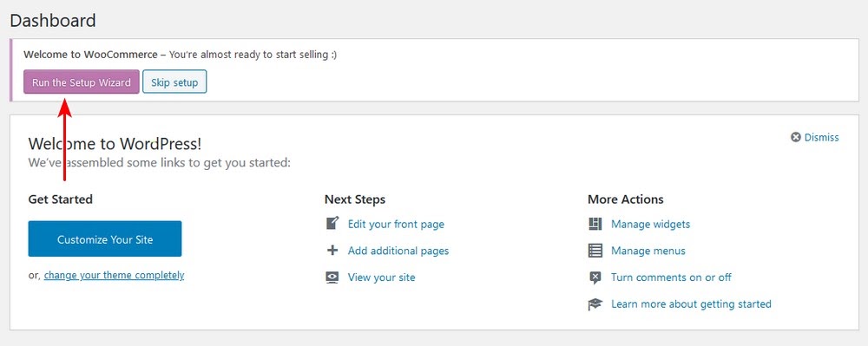Image resolution: width=868 pixels, height=346 pixels.
Task: Click the Customize Your Site button
Action: [x=105, y=238]
